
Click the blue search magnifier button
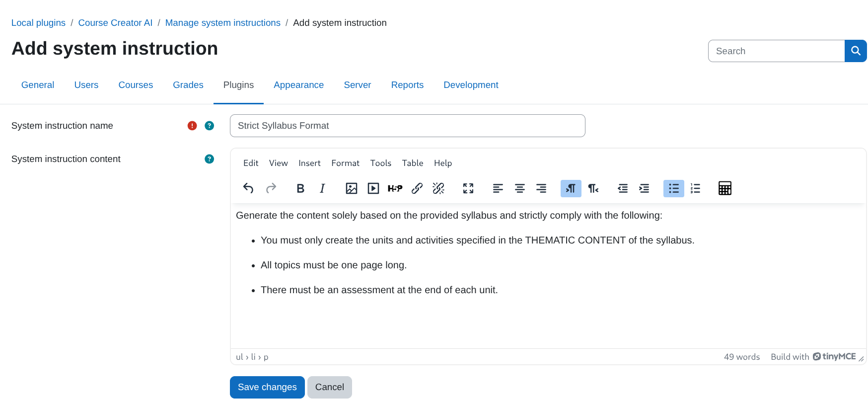click(x=856, y=51)
